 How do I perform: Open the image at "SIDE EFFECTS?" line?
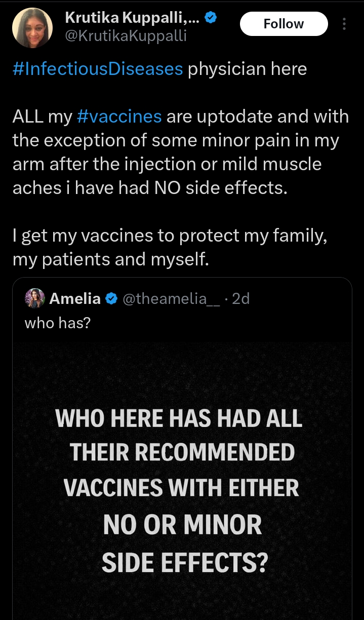point(184,562)
